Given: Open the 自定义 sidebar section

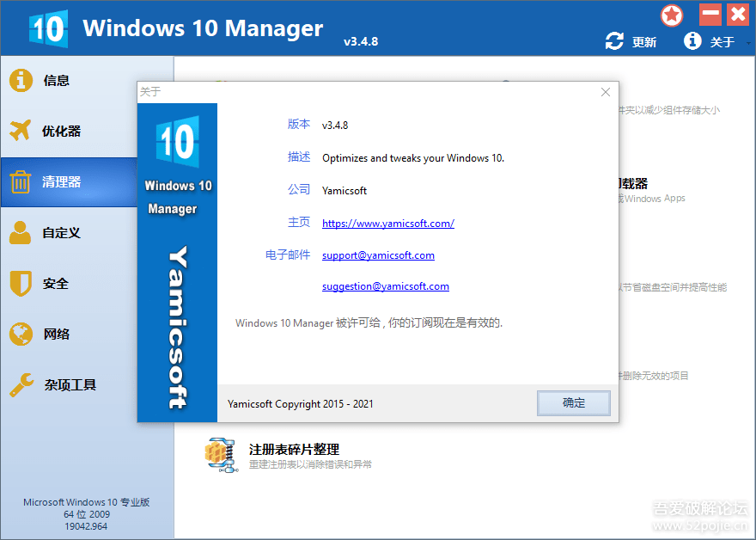Looking at the screenshot, I should [x=61, y=233].
